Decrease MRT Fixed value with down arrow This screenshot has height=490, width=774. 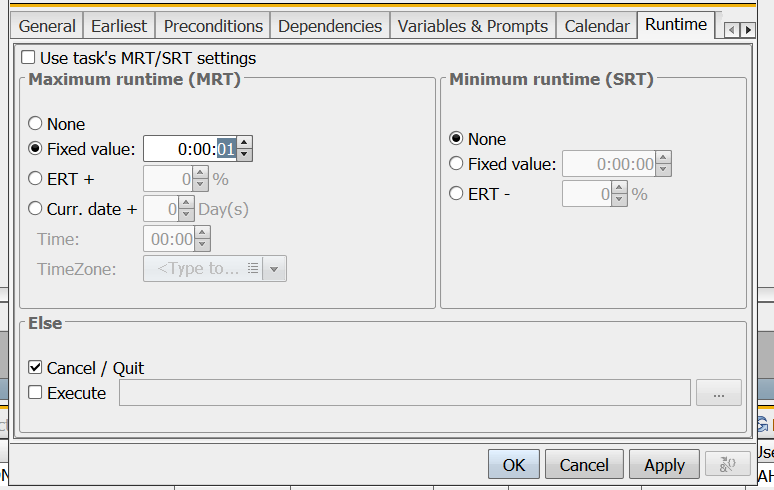tap(244, 155)
